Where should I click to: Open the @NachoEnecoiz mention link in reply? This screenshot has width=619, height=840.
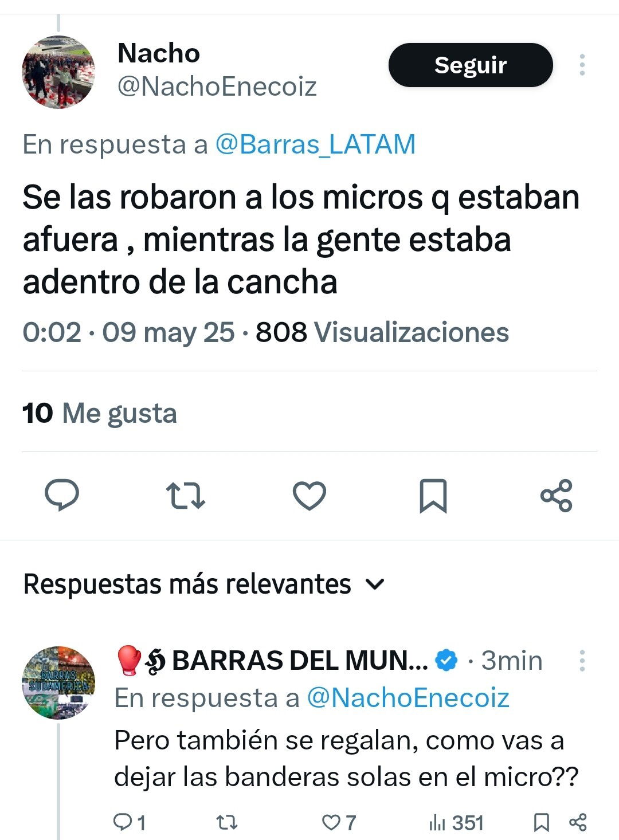coord(408,698)
